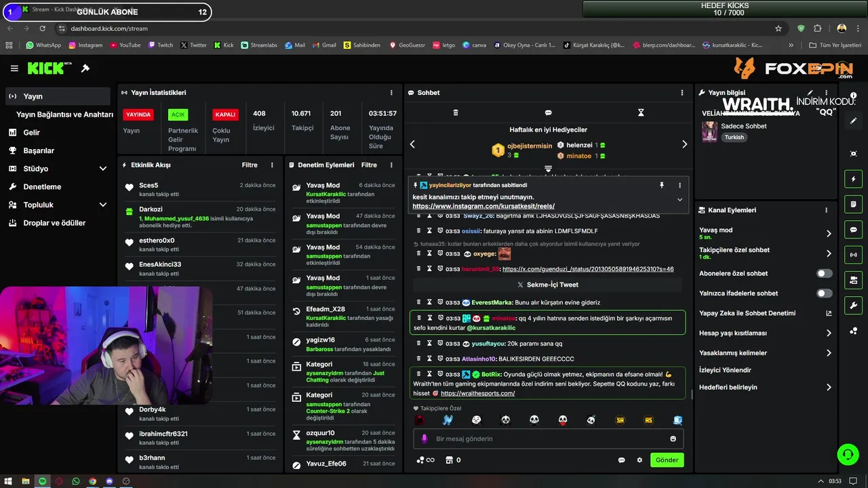Open Filtre in Etkinlik Akışı panel
Screen dimensions: 868x488
point(250,165)
